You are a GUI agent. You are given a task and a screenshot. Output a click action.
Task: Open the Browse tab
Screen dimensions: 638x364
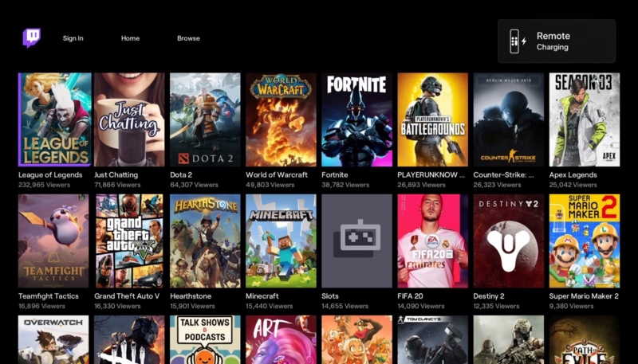(x=188, y=38)
